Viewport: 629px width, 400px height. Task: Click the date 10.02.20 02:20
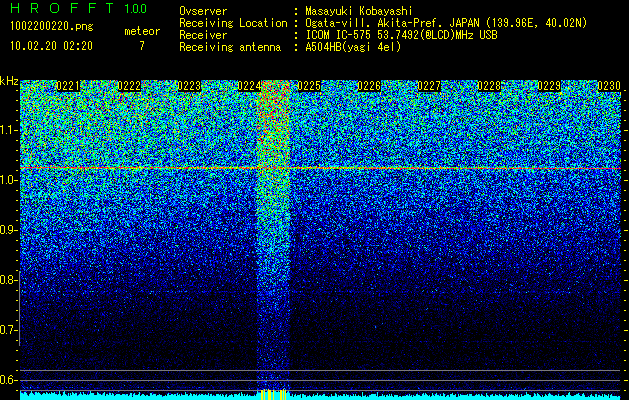point(51,46)
